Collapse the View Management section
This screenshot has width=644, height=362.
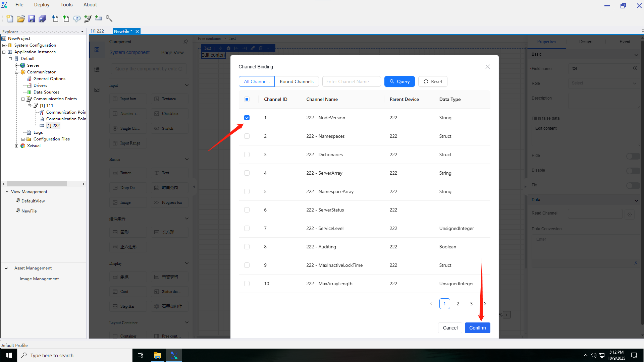point(7,192)
